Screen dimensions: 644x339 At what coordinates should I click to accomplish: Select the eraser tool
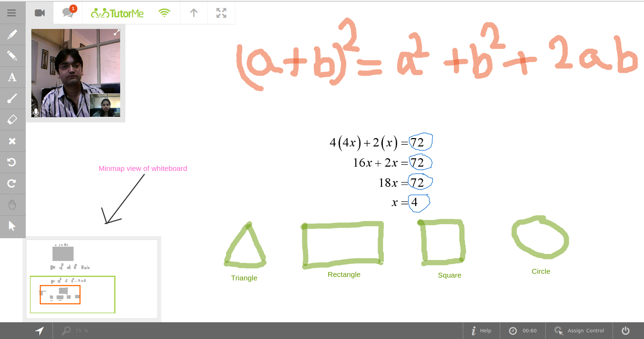tap(12, 120)
